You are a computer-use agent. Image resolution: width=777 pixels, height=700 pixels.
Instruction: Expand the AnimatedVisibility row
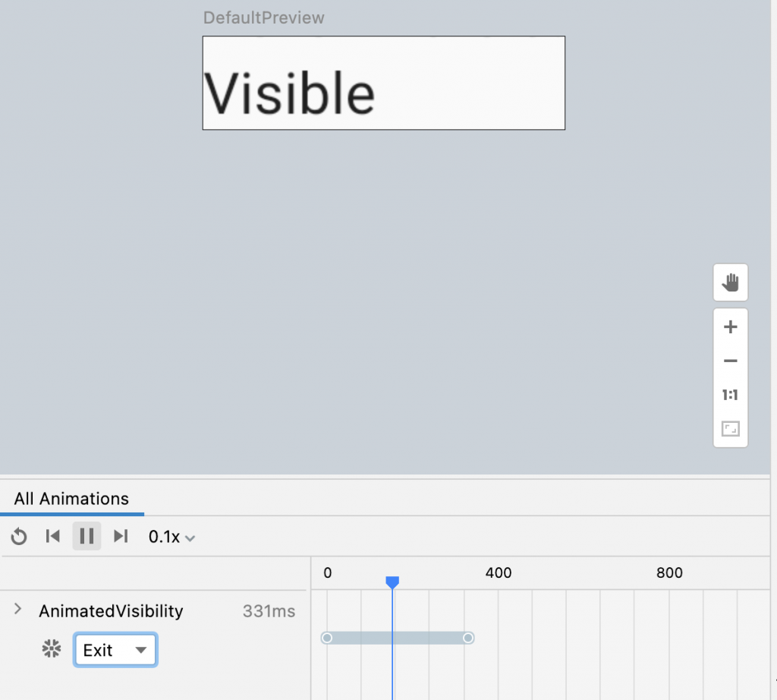click(x=18, y=610)
